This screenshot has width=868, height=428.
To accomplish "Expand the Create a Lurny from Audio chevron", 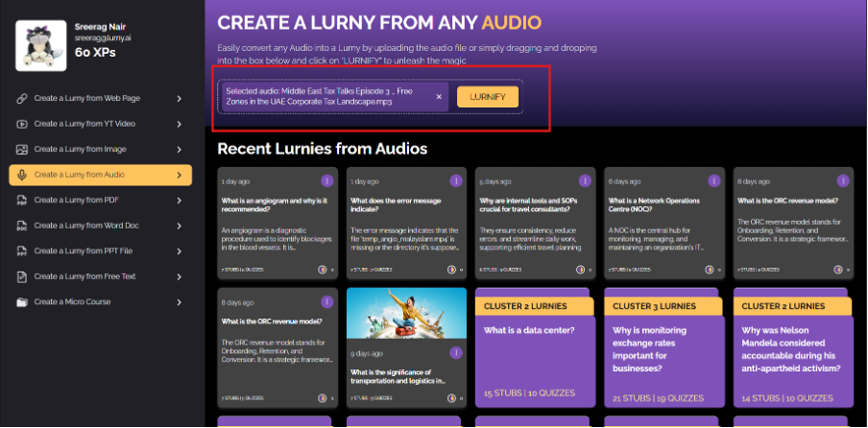I will click(x=180, y=175).
